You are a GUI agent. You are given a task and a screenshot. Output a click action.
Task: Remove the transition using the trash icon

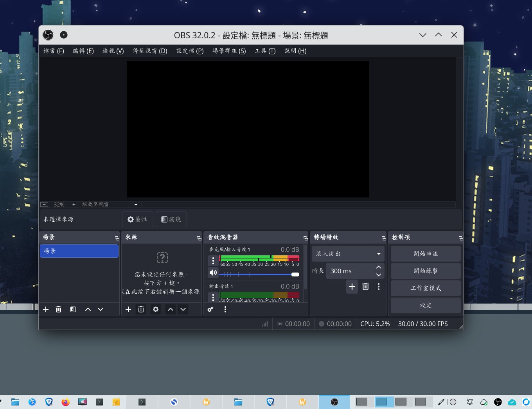click(366, 287)
